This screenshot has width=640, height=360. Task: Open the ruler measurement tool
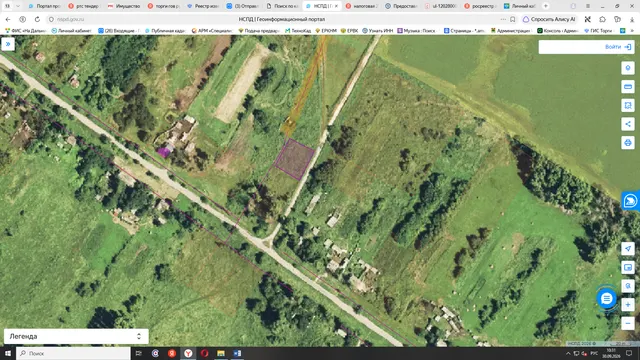coord(628,87)
